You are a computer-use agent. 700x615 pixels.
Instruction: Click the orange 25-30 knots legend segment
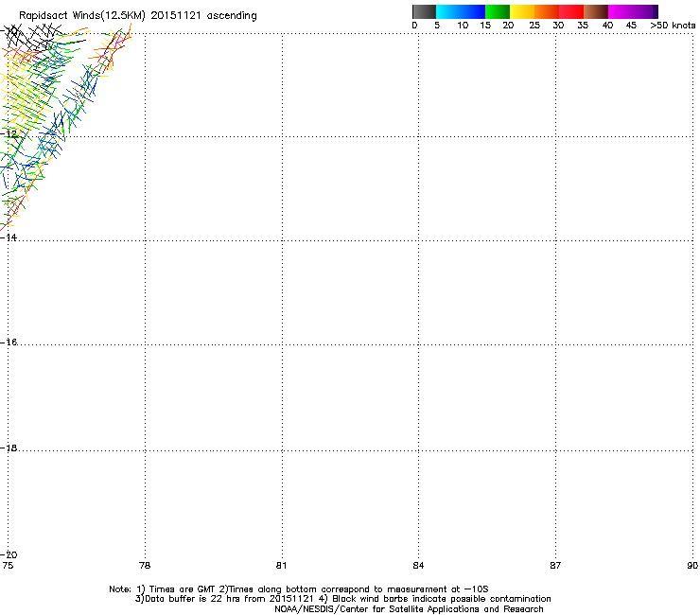click(x=547, y=11)
